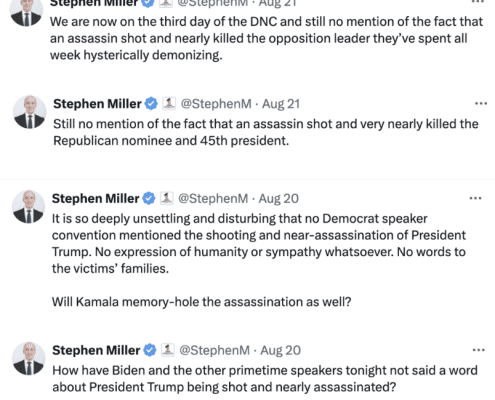Open Stephen Miller name on 45th president tweet
Image resolution: width=495 pixels, height=400 pixels.
click(x=97, y=104)
